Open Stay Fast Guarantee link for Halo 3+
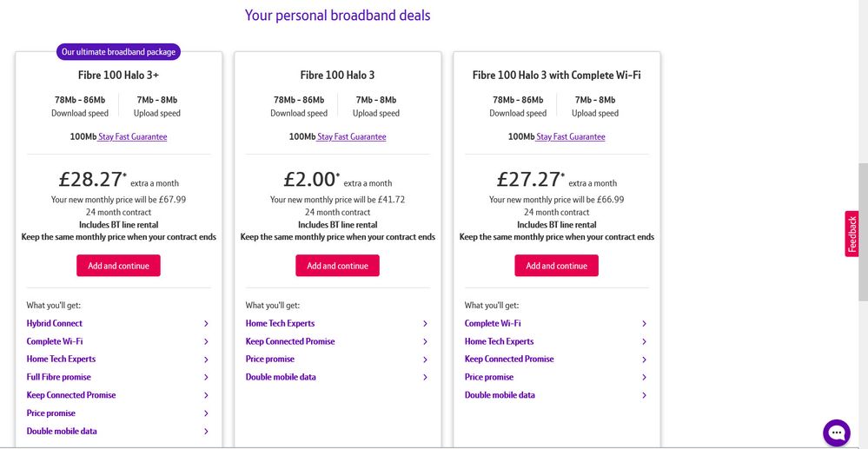This screenshot has width=868, height=449. [132, 136]
